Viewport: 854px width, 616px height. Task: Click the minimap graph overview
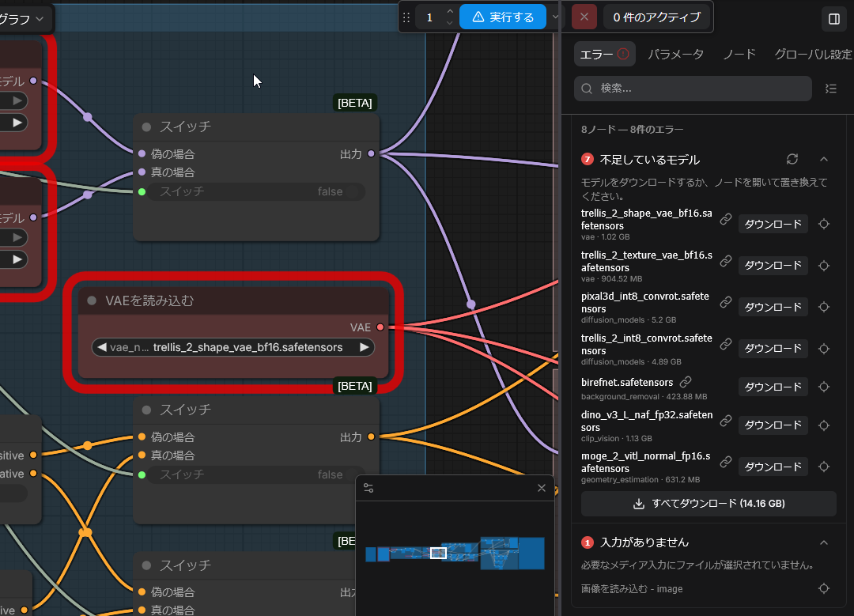(x=455, y=553)
